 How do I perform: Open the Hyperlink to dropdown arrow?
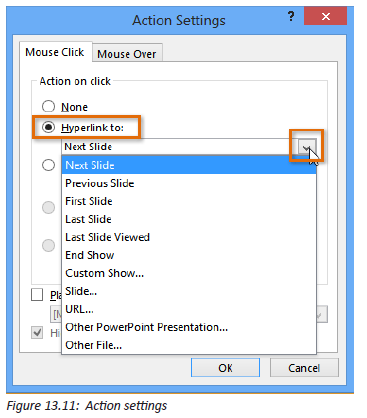[x=307, y=147]
